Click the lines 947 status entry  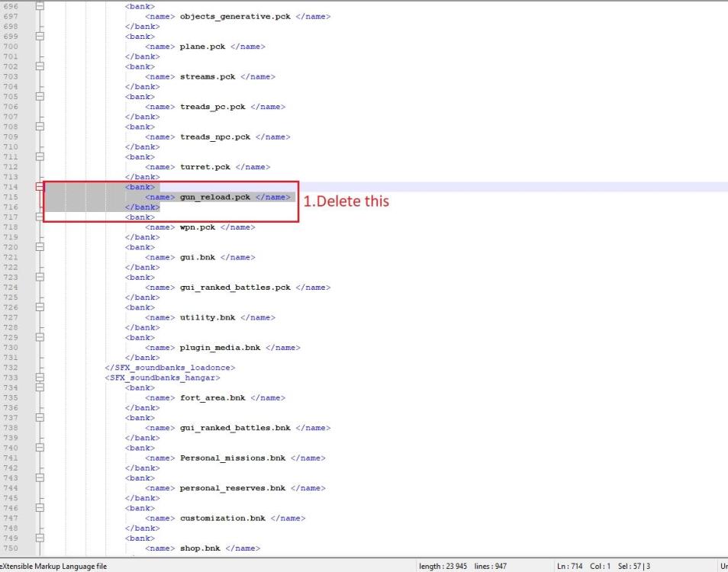click(490, 567)
